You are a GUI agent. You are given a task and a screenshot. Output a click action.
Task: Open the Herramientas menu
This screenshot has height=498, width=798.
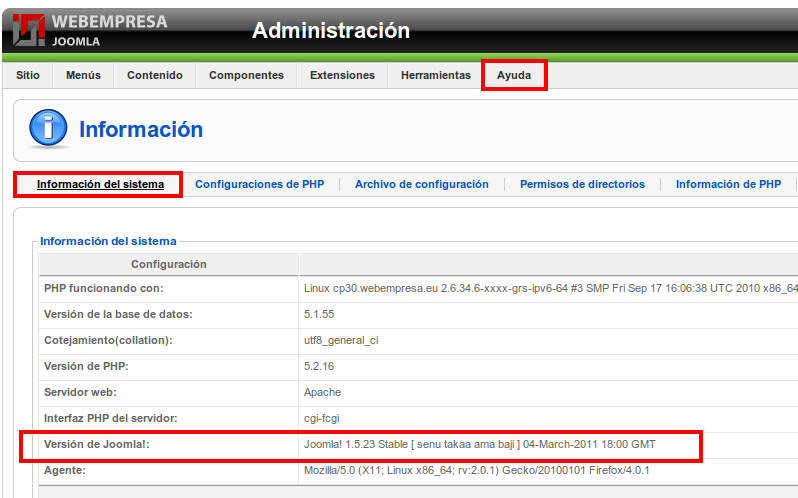[x=436, y=75]
